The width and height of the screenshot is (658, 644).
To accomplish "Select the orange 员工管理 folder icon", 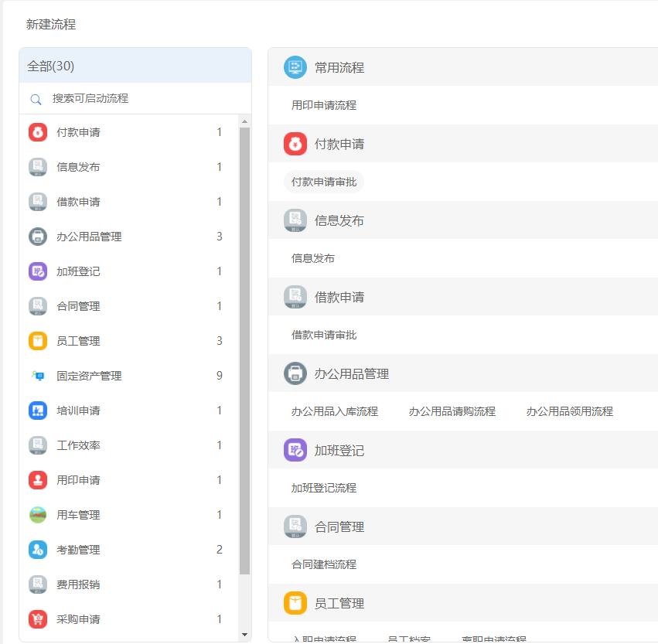I will tap(37, 340).
